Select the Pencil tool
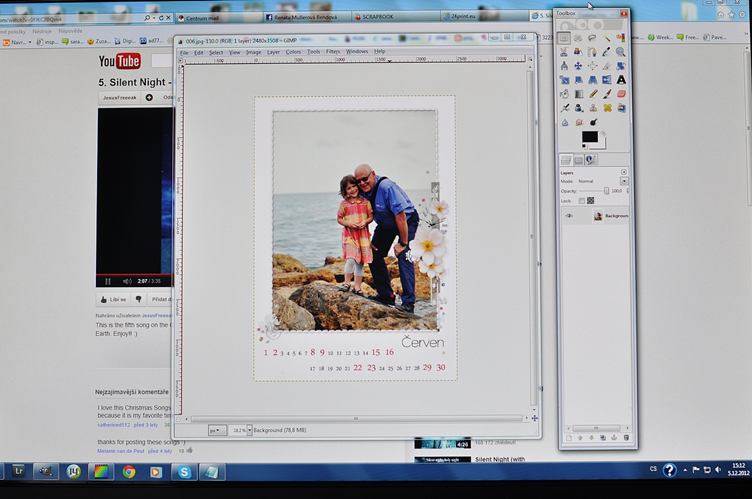752x499 pixels. tap(593, 94)
